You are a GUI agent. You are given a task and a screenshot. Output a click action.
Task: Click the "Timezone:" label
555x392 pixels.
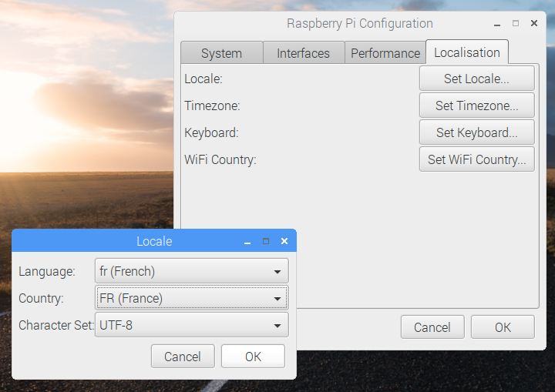coord(213,106)
